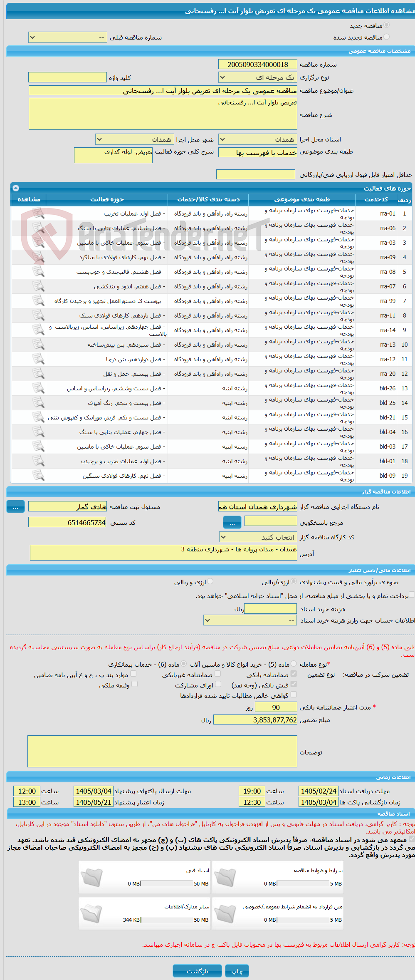This screenshot has width=415, height=980.
Task: Toggle the ضمانتنامه بانکی checkbox
Action: click(x=294, y=674)
